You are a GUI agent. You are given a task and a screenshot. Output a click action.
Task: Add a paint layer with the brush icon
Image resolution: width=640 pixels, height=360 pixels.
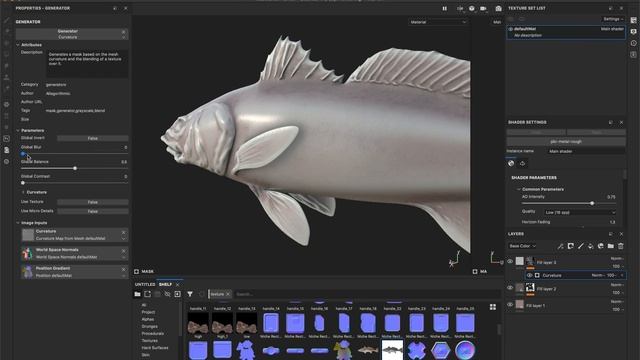pos(580,246)
